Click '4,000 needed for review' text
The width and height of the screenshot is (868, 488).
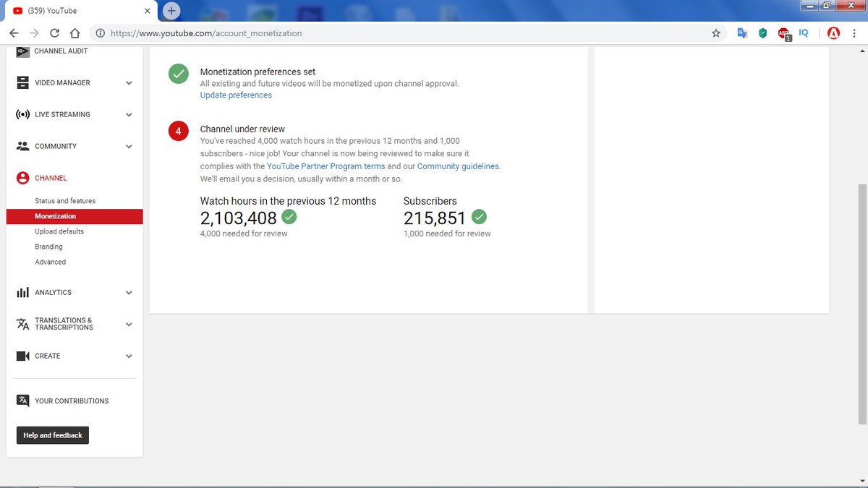click(x=244, y=234)
